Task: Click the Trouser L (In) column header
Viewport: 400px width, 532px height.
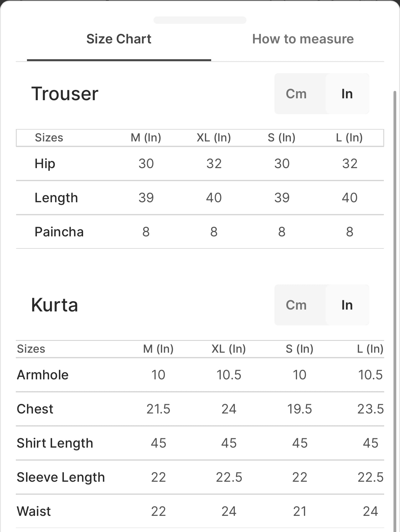Action: (349, 137)
